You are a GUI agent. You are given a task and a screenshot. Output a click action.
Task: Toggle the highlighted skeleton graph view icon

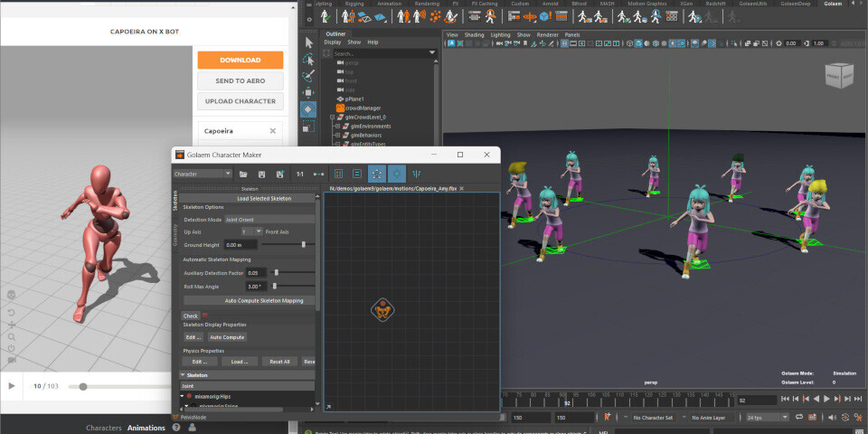coord(377,174)
